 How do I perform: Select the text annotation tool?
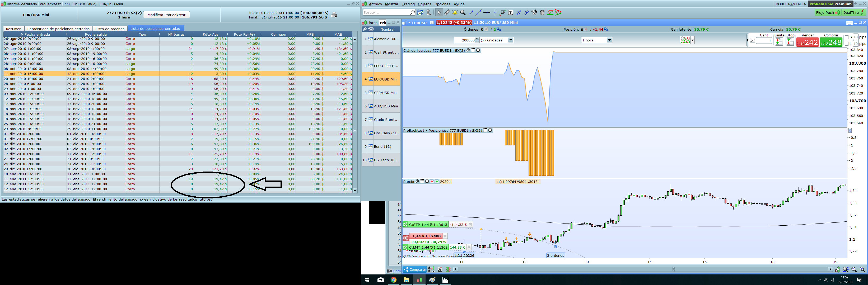pos(511,12)
